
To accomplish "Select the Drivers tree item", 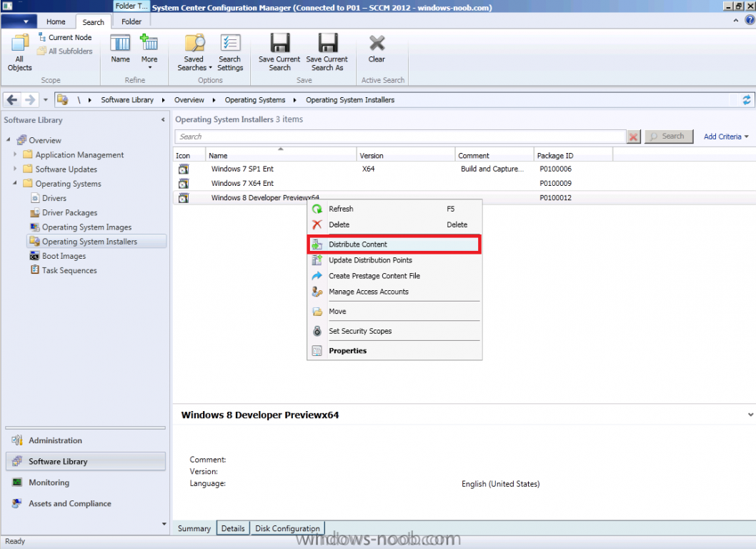I will (54, 198).
